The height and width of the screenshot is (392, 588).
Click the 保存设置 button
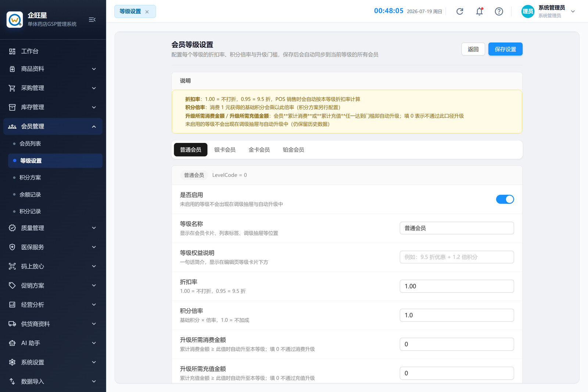coord(505,49)
